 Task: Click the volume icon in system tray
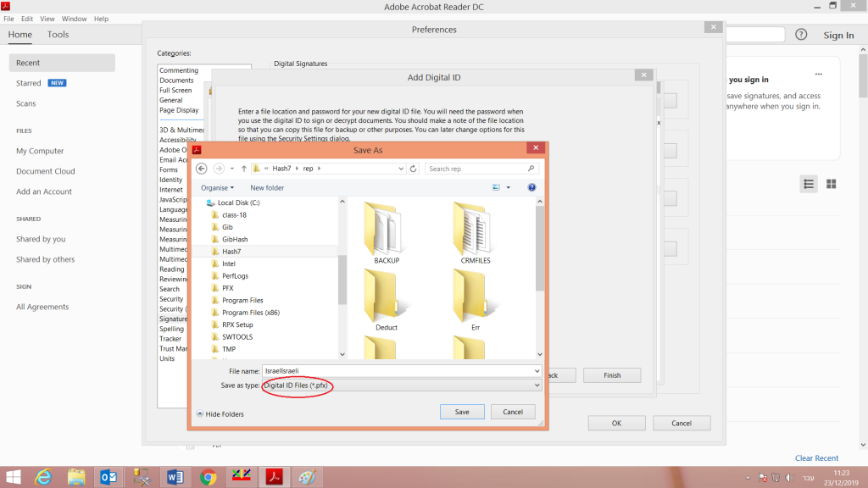click(x=789, y=478)
